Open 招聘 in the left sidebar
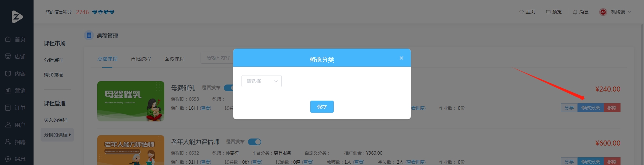 click(16, 142)
